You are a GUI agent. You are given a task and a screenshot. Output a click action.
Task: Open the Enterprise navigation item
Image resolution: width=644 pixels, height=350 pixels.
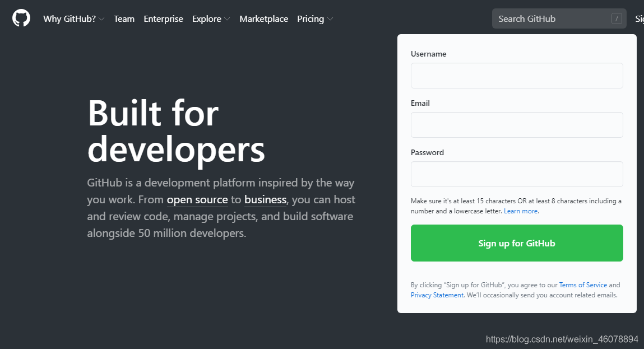pyautogui.click(x=164, y=19)
